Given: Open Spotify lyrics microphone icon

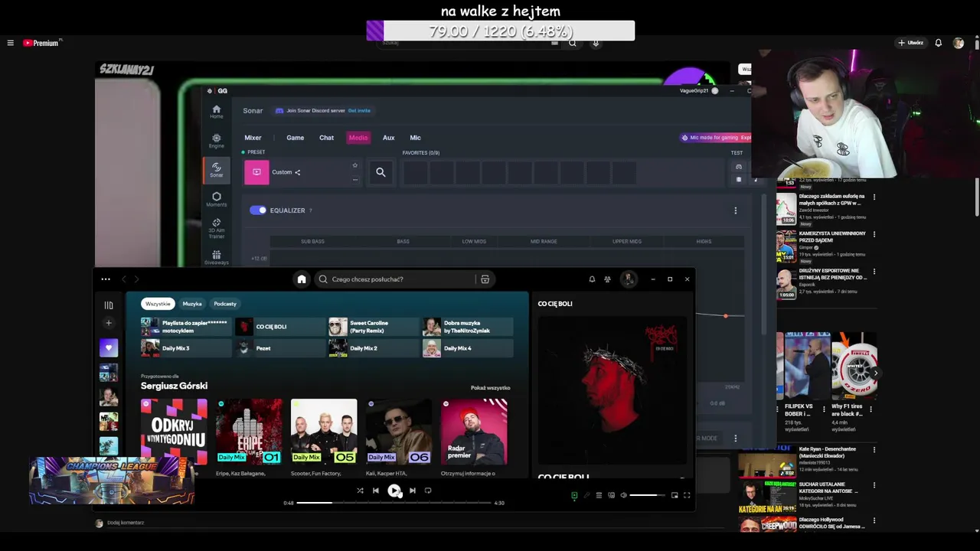Looking at the screenshot, I should 587,495.
